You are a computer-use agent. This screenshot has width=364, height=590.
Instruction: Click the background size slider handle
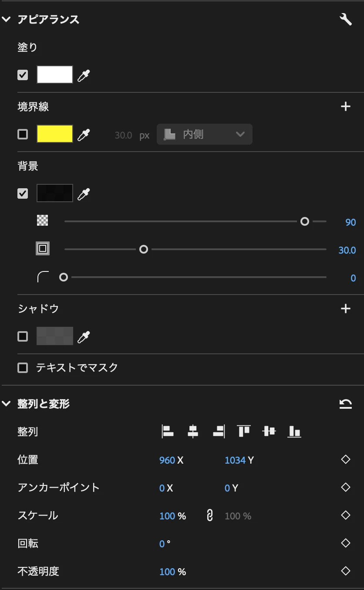143,249
